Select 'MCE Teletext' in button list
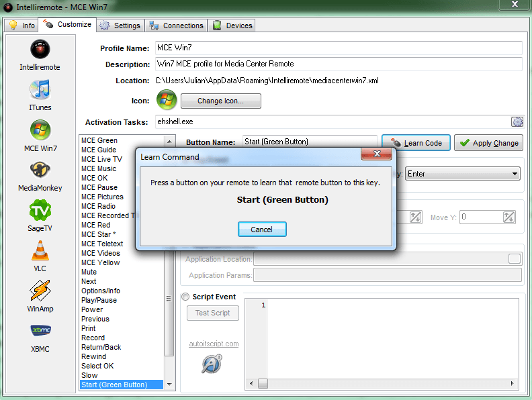Screen dimensions: 532x400 pos(102,244)
